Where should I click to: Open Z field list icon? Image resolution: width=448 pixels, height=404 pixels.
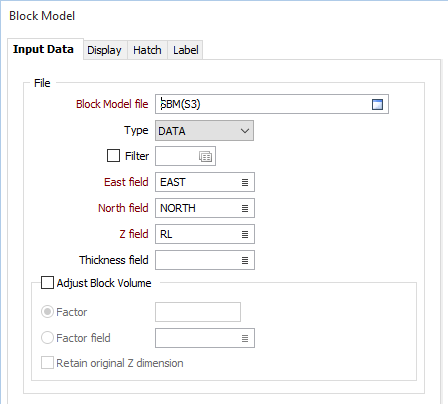[245, 234]
